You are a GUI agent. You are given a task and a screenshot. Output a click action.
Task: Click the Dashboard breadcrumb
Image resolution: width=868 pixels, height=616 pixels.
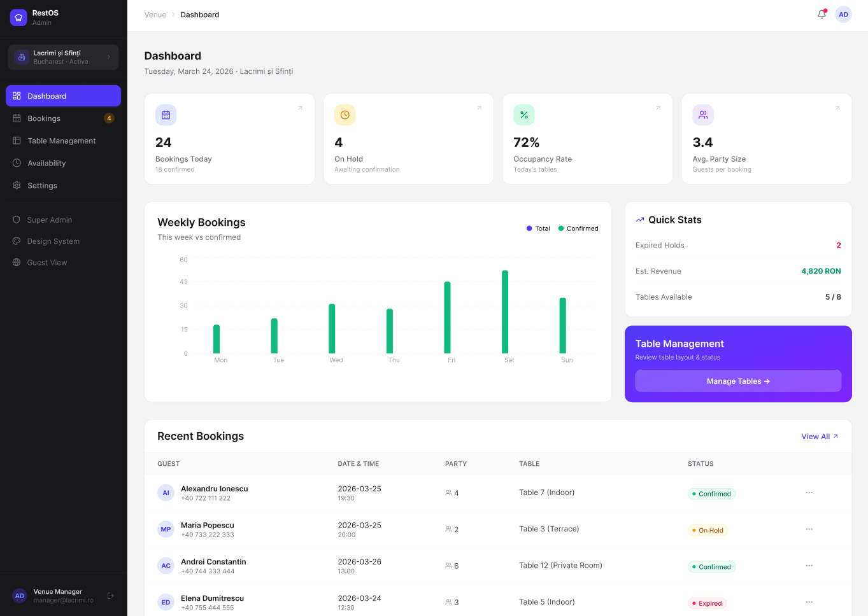(x=200, y=15)
